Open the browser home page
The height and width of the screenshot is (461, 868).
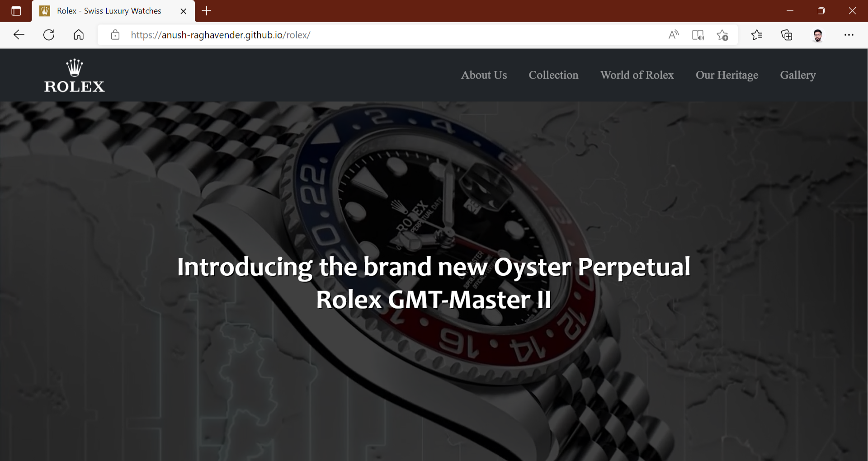pos(79,35)
